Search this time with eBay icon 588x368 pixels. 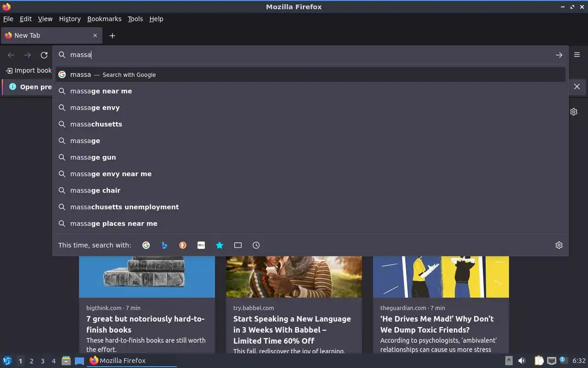pos(201,245)
